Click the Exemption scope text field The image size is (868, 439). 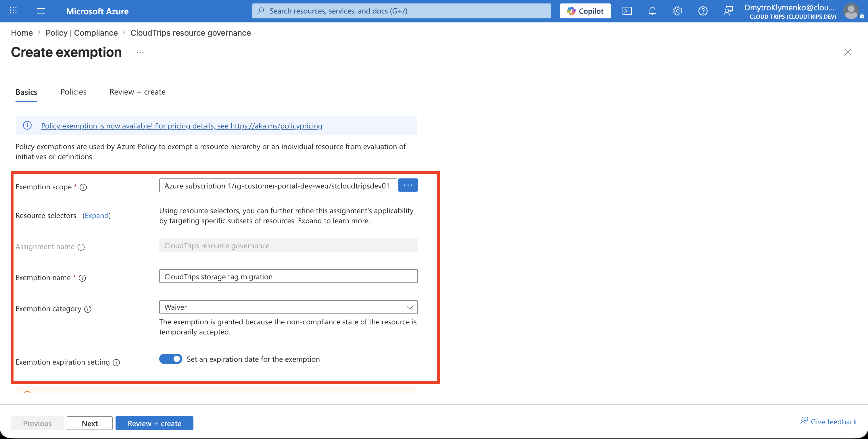(278, 185)
